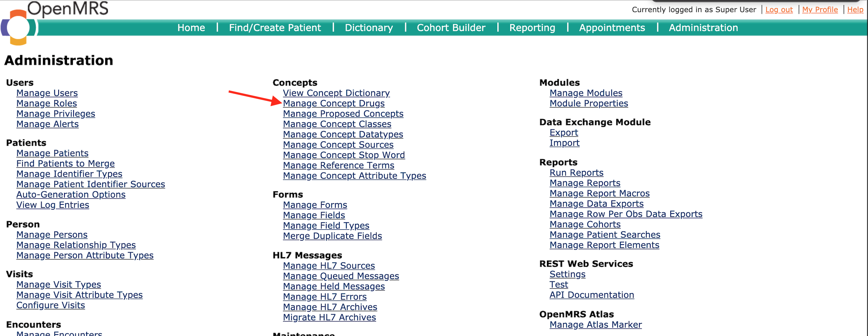Open Manage HL7 Sources
The image size is (868, 336).
(329, 266)
